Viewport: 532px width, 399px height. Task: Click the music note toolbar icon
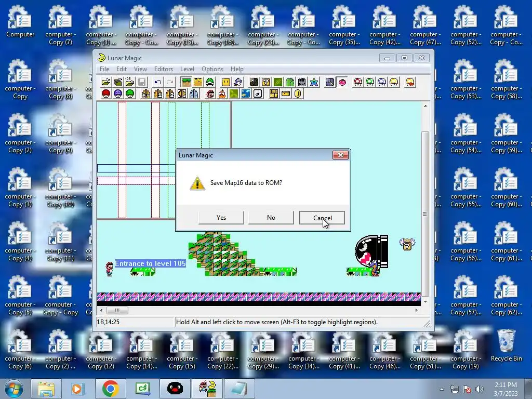(x=258, y=94)
